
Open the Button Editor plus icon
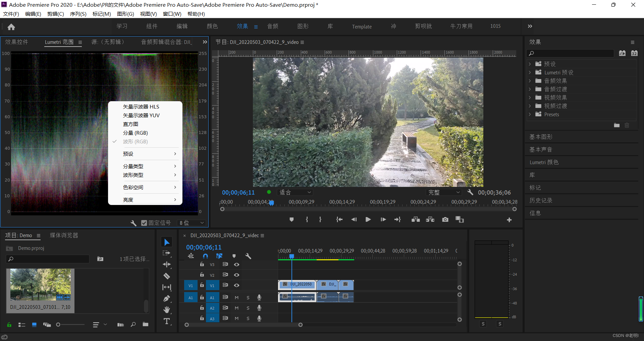coord(509,220)
